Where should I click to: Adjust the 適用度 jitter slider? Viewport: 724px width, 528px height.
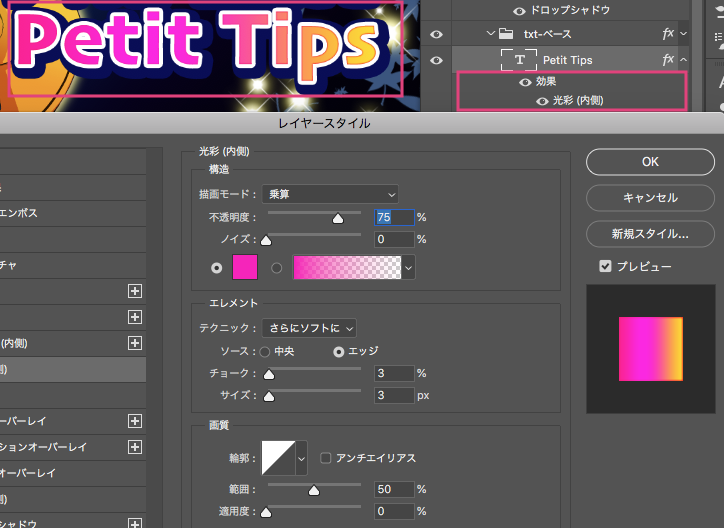pyautogui.click(x=266, y=513)
